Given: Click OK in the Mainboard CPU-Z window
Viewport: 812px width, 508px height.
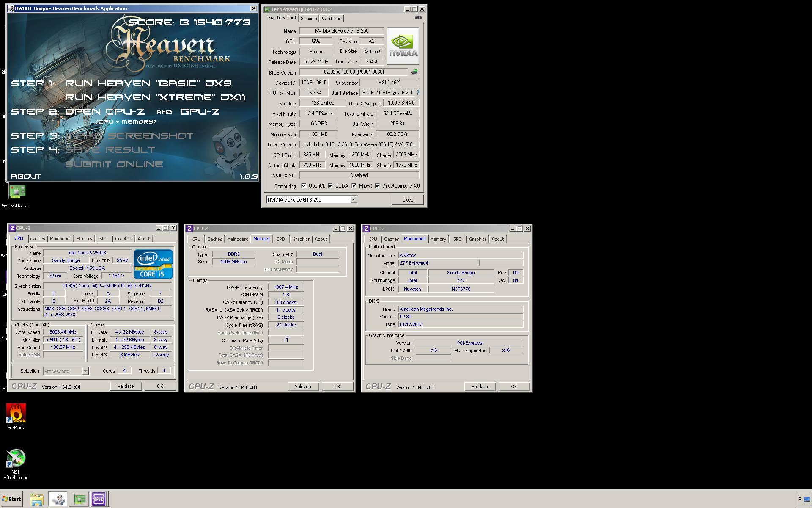Looking at the screenshot, I should pyautogui.click(x=514, y=387).
